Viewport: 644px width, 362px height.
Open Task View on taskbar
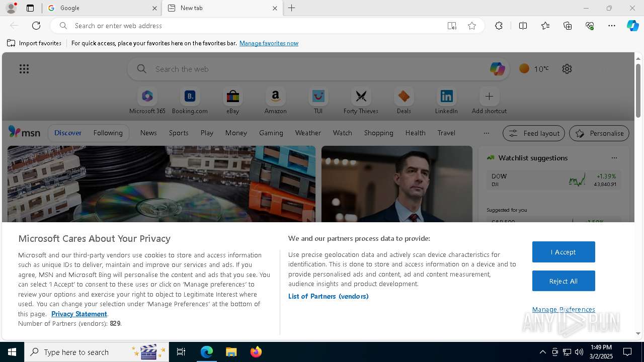click(181, 352)
